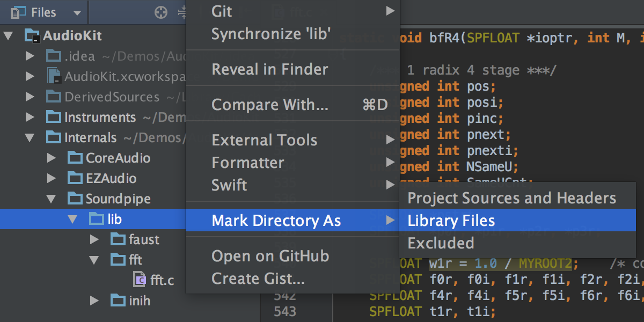
Task: Choose Synchronize 'lib' from context menu
Action: [x=292, y=34]
